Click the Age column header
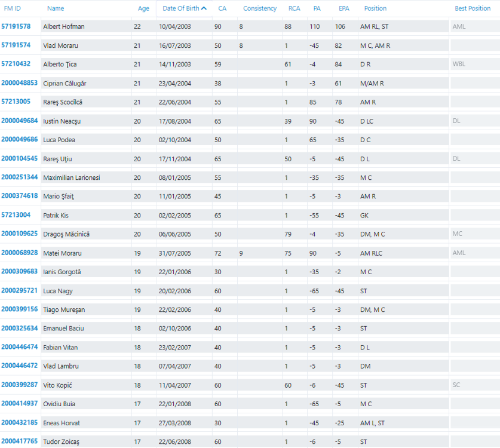Screen dimensions: 500x448 click(143, 8)
